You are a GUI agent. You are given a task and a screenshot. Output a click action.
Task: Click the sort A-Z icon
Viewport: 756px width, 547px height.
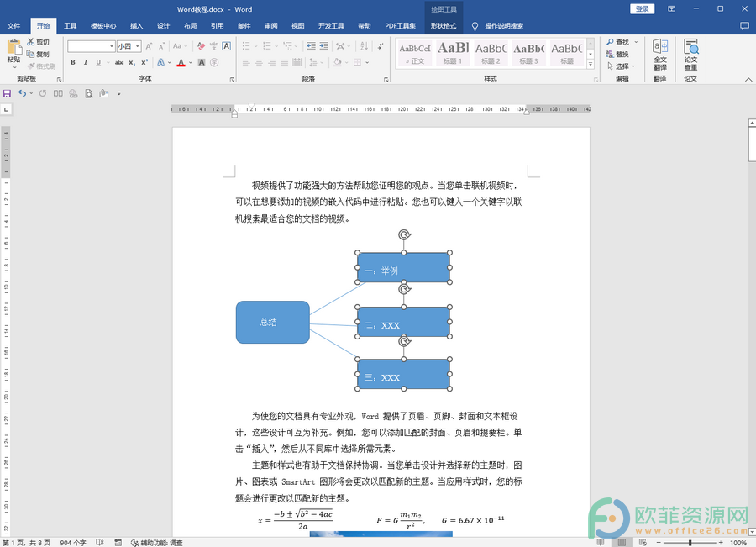364,46
